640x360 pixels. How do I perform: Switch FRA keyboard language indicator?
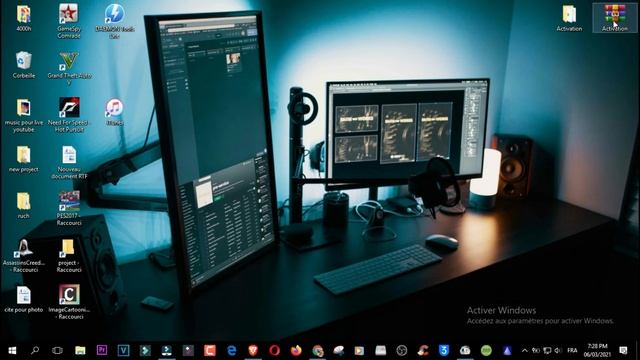click(x=572, y=350)
